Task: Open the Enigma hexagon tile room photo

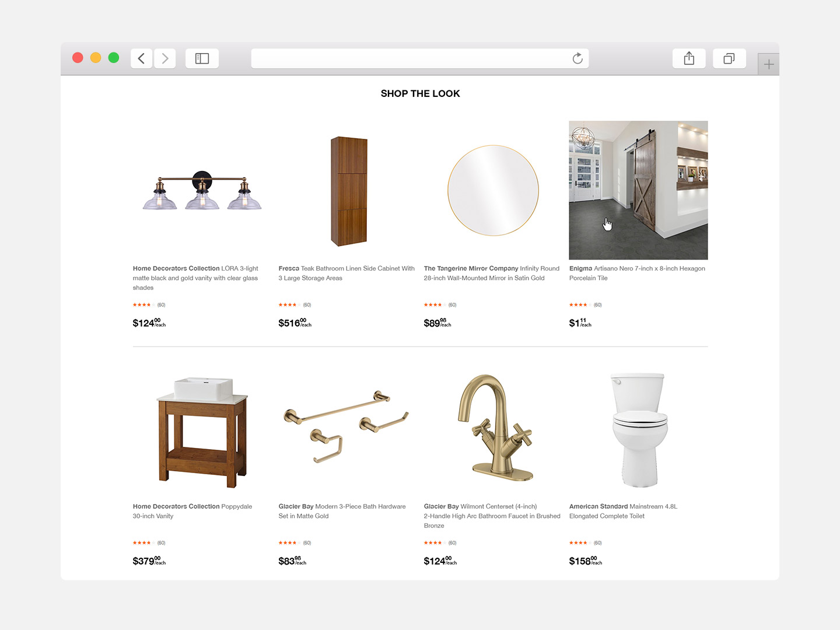Action: pos(638,190)
